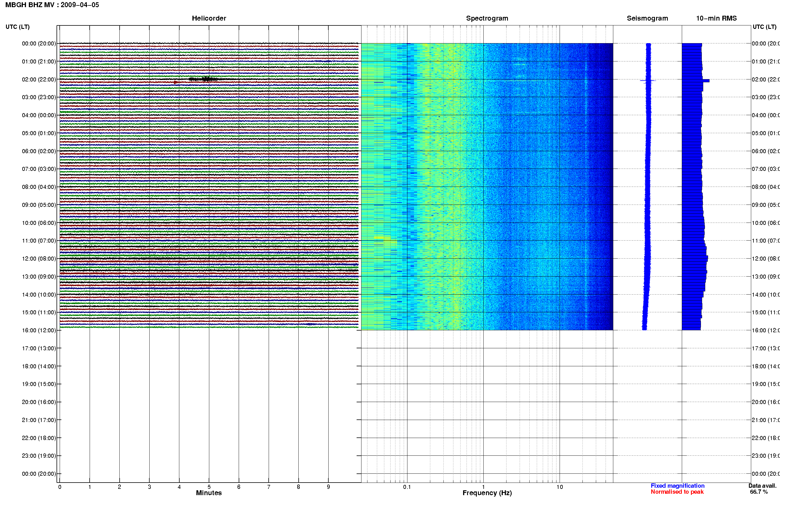The image size is (812, 508).
Task: Click the left '09:00 (05:00)' time label
Action: pyautogui.click(x=39, y=205)
